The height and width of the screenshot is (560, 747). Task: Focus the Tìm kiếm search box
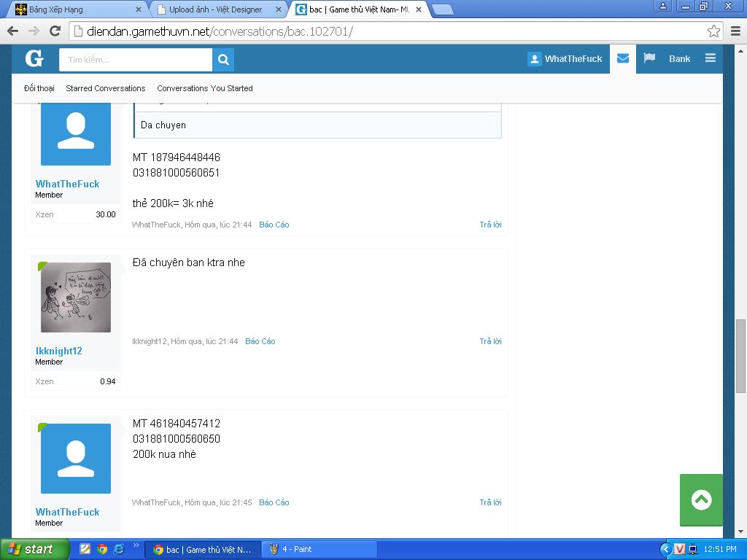[135, 60]
